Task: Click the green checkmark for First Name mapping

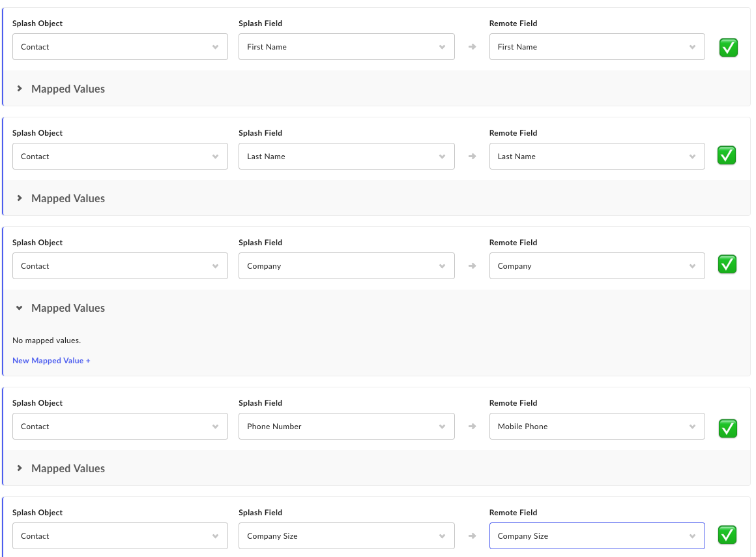Action: tap(728, 48)
